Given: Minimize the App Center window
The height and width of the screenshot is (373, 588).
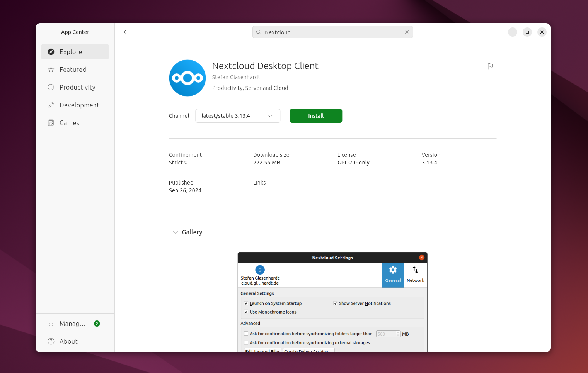Looking at the screenshot, I should [x=513, y=32].
